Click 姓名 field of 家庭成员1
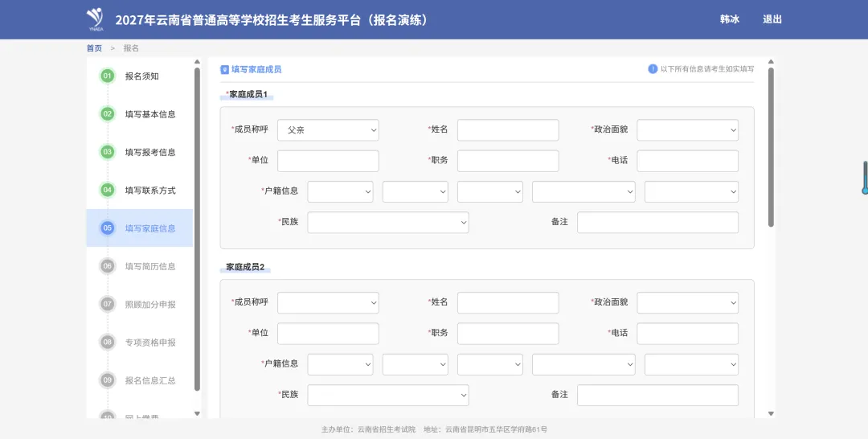 pyautogui.click(x=508, y=130)
